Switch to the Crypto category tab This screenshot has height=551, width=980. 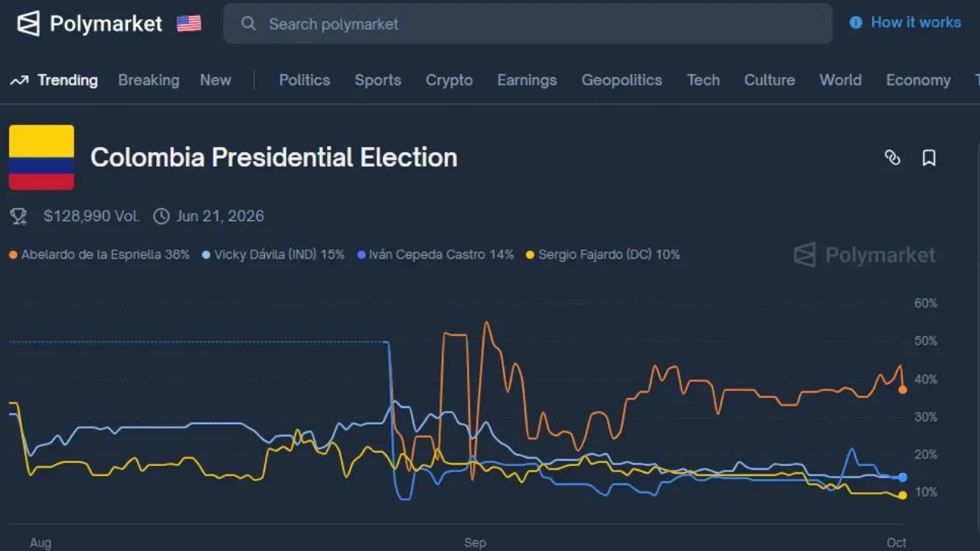(449, 80)
